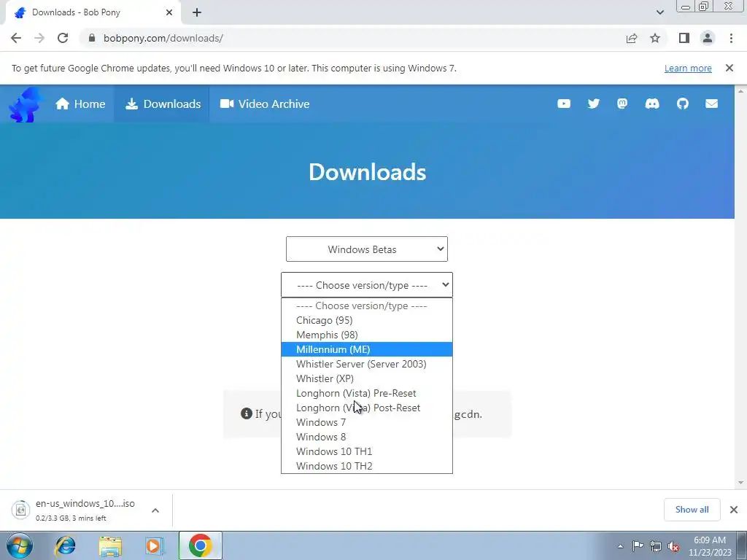Open the tab search chevron

[x=659, y=12]
